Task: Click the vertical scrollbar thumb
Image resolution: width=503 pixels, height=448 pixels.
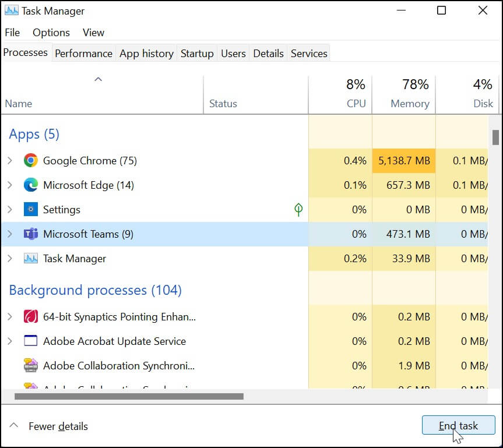Action: 495,137
